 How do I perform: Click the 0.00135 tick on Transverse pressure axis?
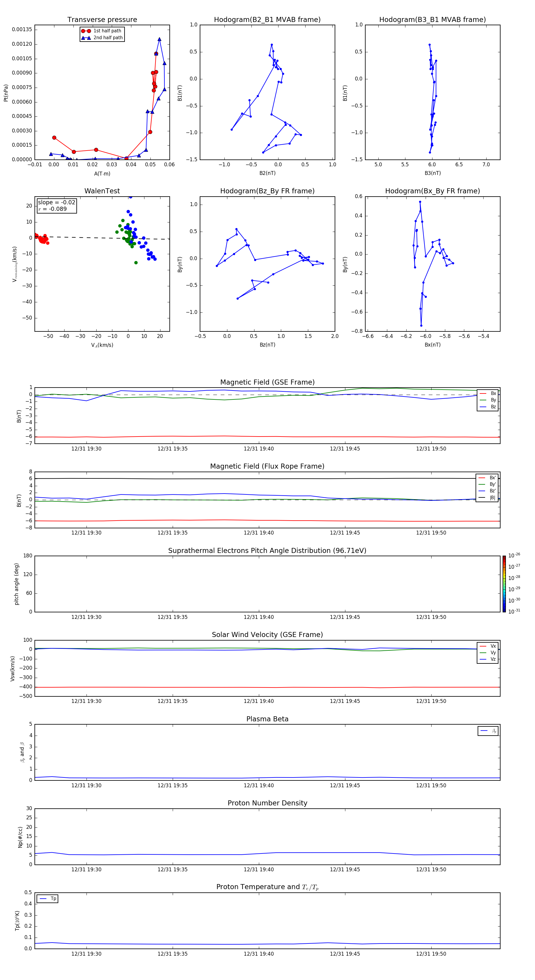pos(22,29)
